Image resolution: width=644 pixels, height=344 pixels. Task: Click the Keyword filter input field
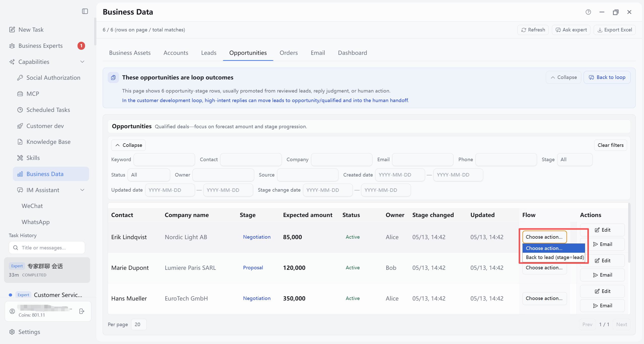point(164,159)
